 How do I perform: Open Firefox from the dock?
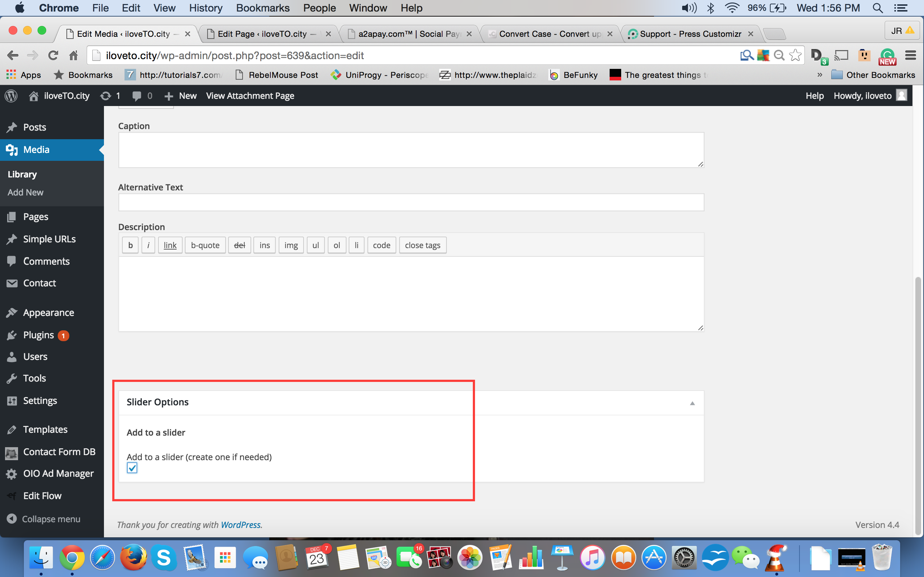pos(133,558)
